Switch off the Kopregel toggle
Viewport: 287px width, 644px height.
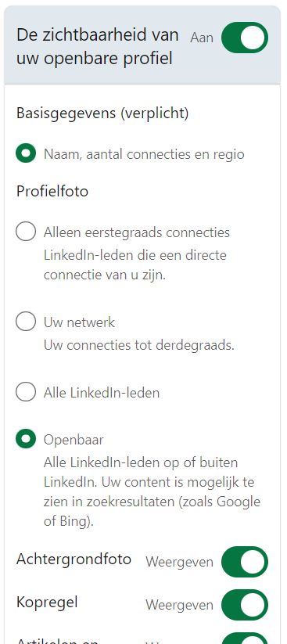click(245, 605)
